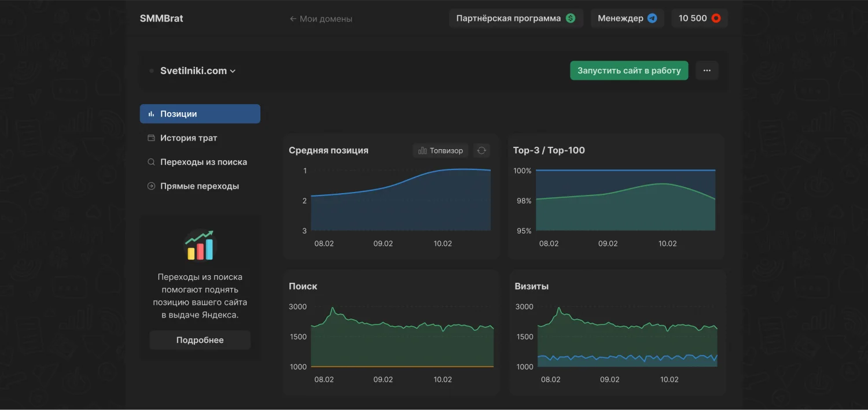Image resolution: width=868 pixels, height=410 pixels.
Task: Open the three-dot more options menu
Action: pyautogui.click(x=707, y=71)
